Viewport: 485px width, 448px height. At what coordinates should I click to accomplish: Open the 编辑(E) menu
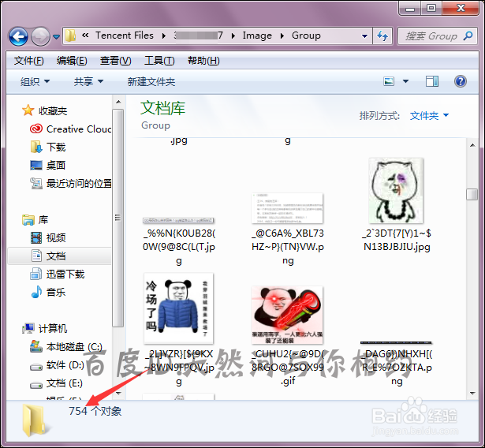point(72,61)
